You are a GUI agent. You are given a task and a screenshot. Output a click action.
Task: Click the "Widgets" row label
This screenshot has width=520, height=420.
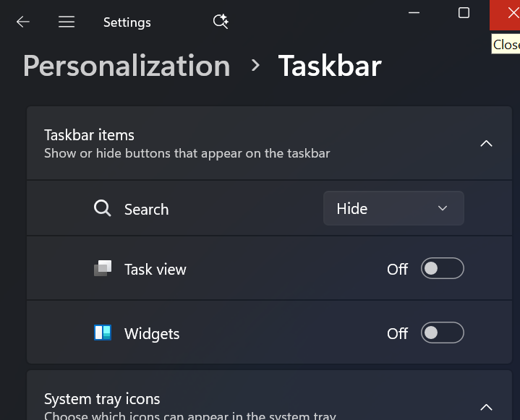click(x=152, y=334)
